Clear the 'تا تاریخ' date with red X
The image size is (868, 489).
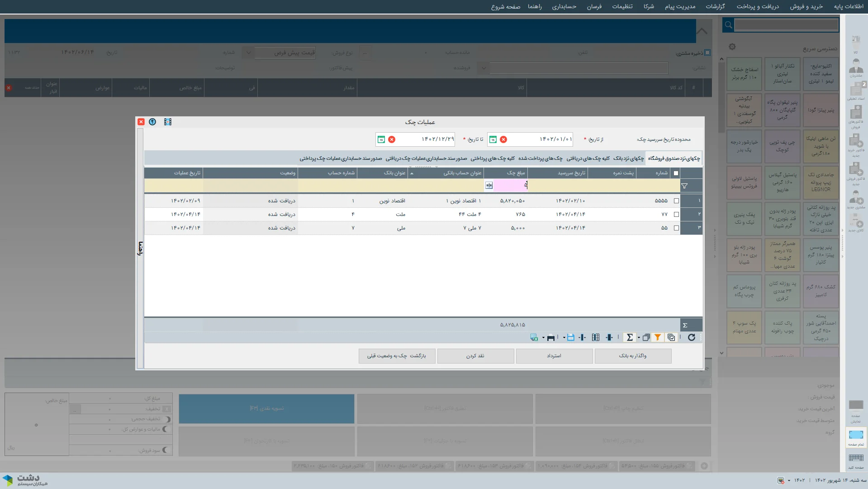392,139
